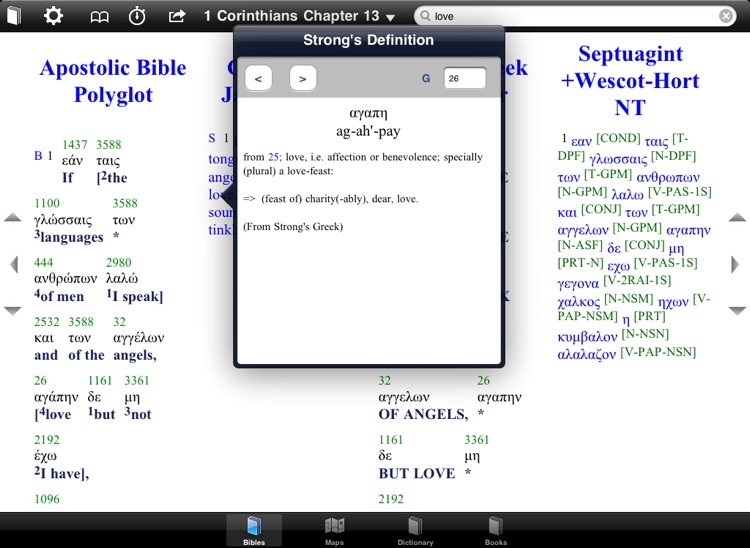Tap the open book reading icon
Screen dimensions: 750x548
99,17
